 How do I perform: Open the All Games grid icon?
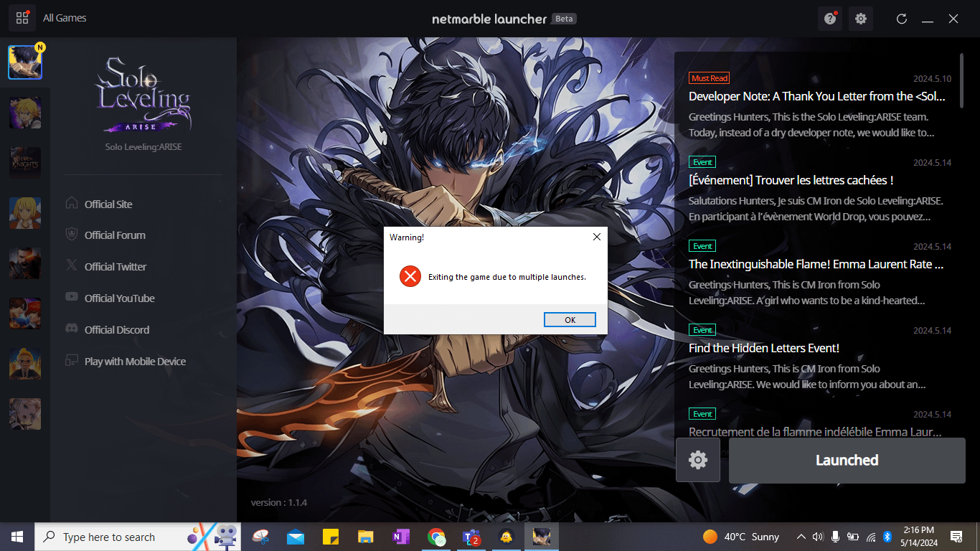[x=22, y=18]
